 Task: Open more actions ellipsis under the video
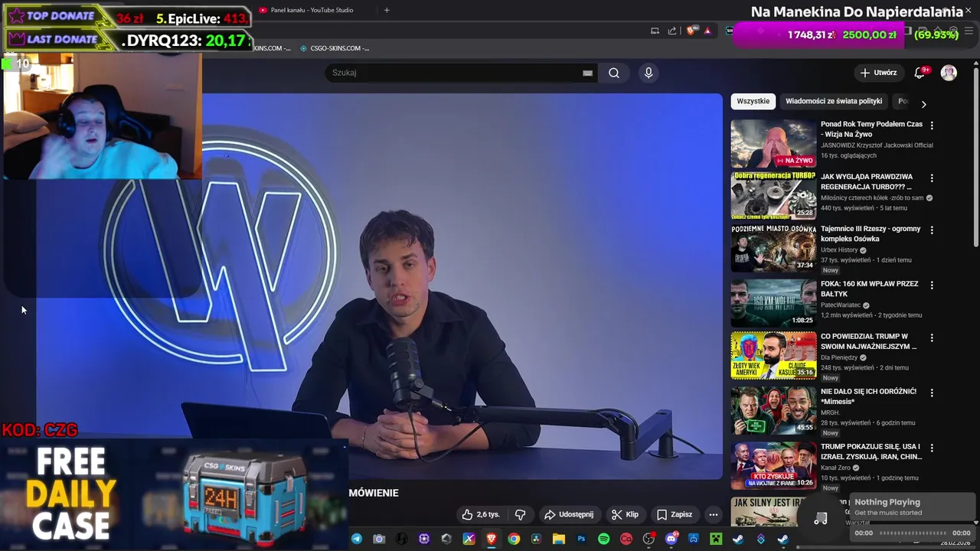click(x=713, y=514)
